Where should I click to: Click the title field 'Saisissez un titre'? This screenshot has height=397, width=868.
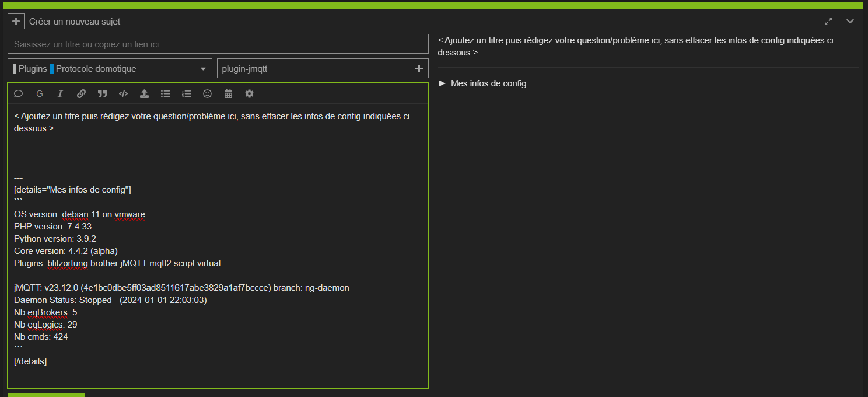(218, 44)
